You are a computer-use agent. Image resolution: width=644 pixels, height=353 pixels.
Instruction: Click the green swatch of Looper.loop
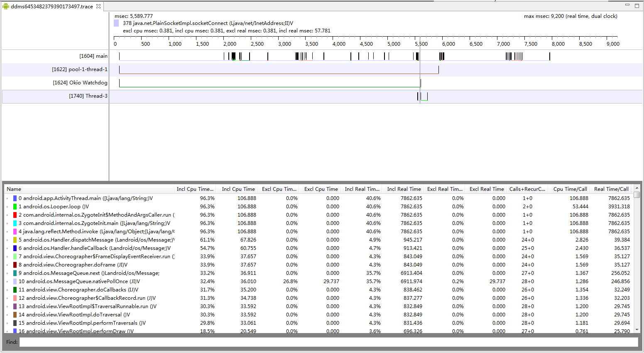[x=15, y=207]
